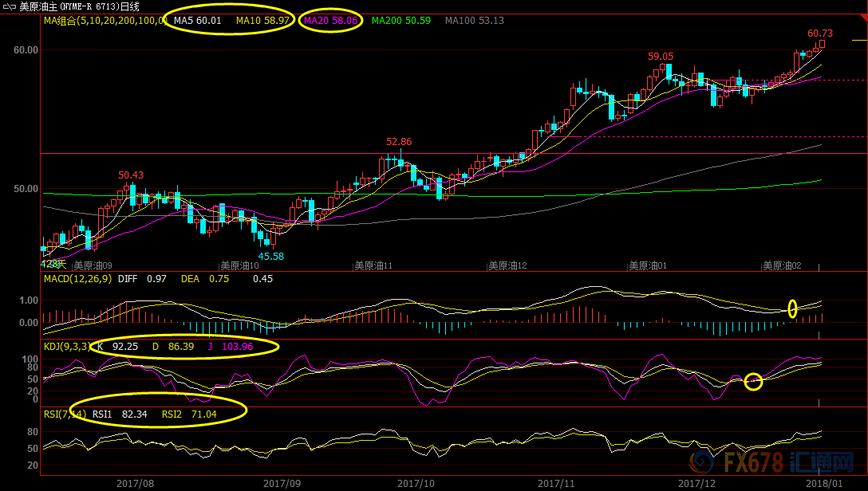Click the link icon before the chart title
The image size is (868, 491).
click(x=10, y=7)
